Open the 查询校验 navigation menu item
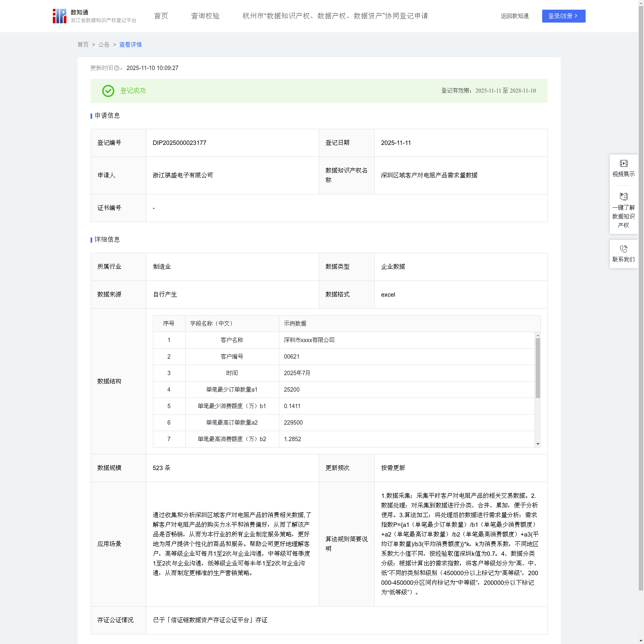 [x=205, y=16]
